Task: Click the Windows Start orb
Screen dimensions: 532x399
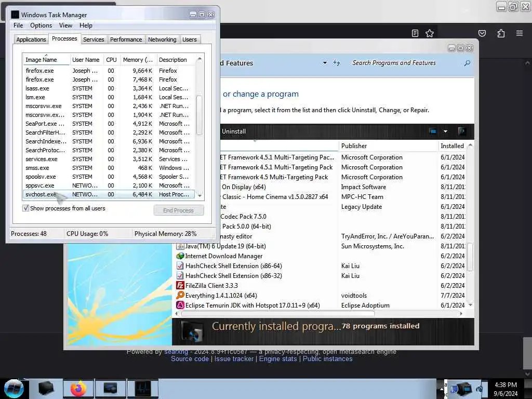Action: pyautogui.click(x=14, y=389)
